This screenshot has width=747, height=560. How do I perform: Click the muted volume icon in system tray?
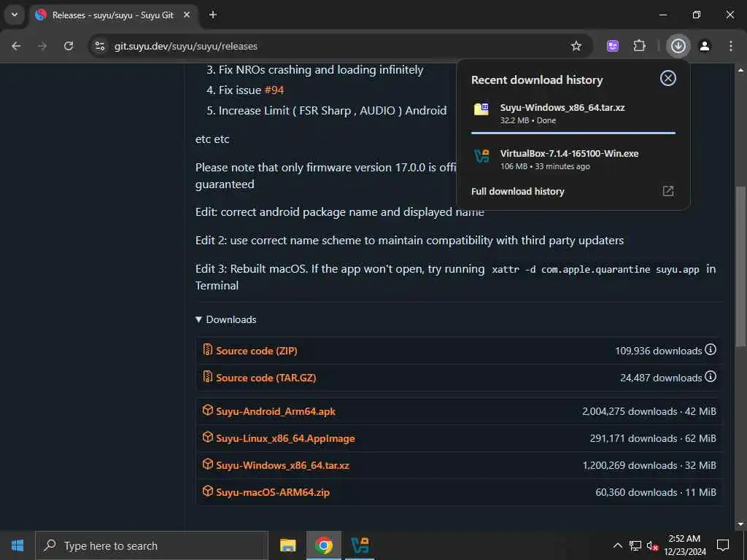pos(652,546)
